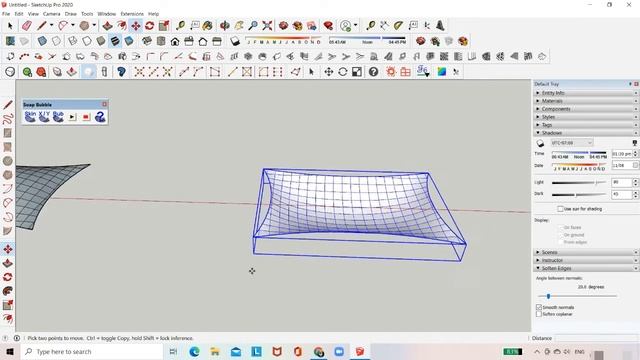Expand the Tags panel
640x360 pixels.
(586, 125)
